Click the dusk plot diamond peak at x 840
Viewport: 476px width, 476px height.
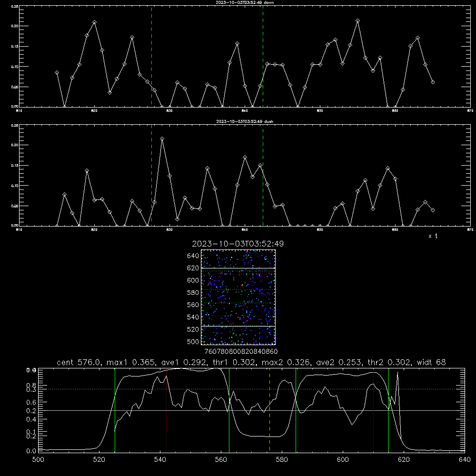245,157
